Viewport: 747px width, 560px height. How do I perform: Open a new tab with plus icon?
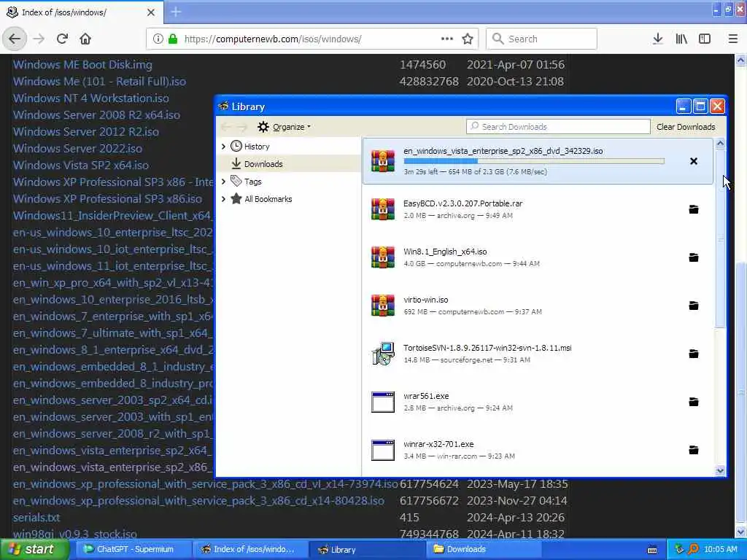(x=176, y=12)
